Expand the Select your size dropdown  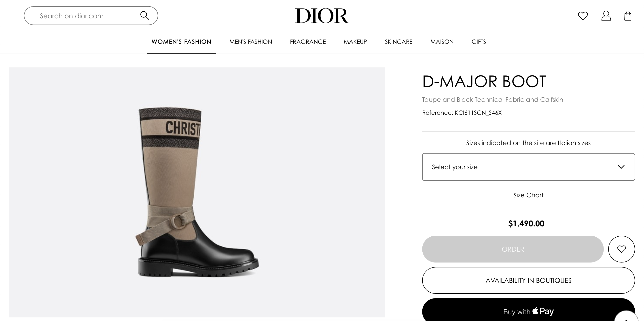point(528,167)
